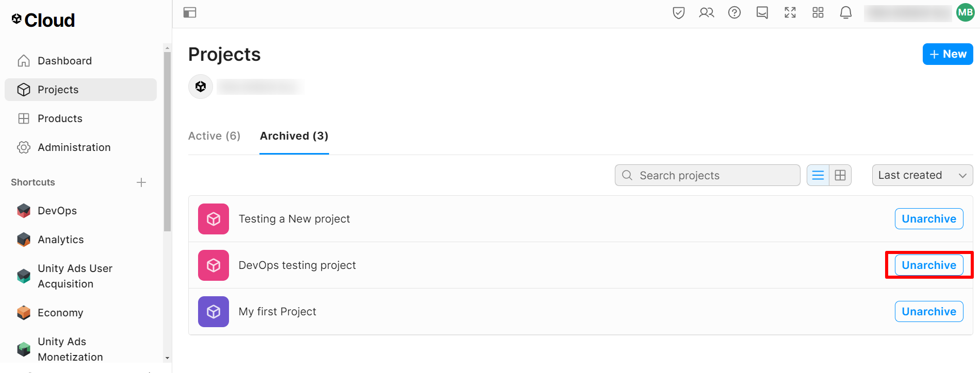This screenshot has width=980, height=373.
Task: Click the apps grid icon in header
Action: tap(818, 12)
